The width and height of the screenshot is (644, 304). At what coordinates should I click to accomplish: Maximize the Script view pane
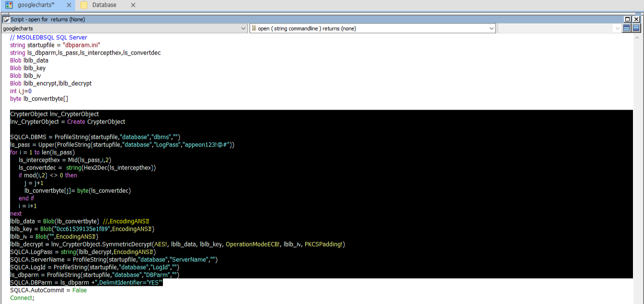click(x=627, y=20)
